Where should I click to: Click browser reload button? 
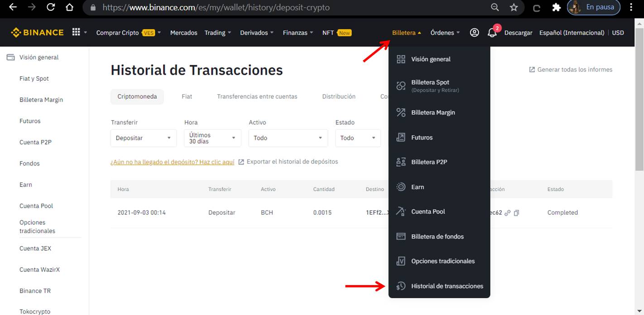pyautogui.click(x=51, y=7)
